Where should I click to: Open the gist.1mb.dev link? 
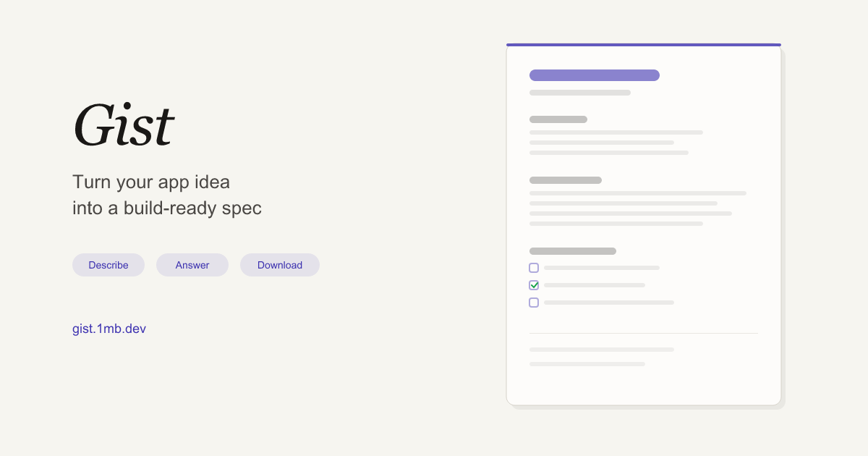(109, 329)
